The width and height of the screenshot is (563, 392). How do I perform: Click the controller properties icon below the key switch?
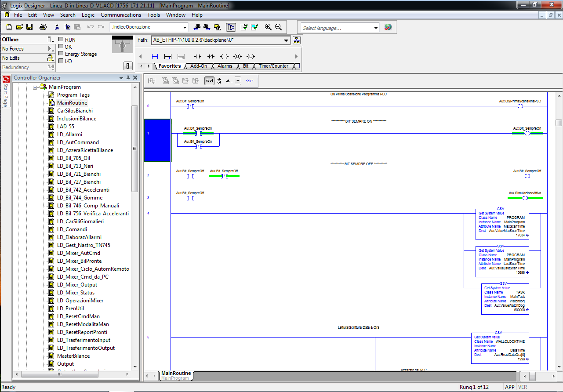pyautogui.click(x=128, y=66)
